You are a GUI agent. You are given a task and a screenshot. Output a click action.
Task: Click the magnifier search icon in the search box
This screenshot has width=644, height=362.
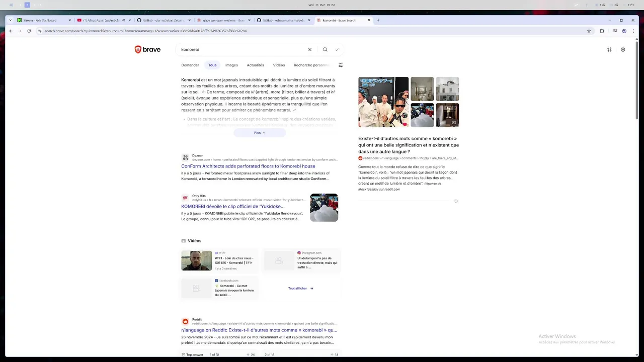point(325,50)
